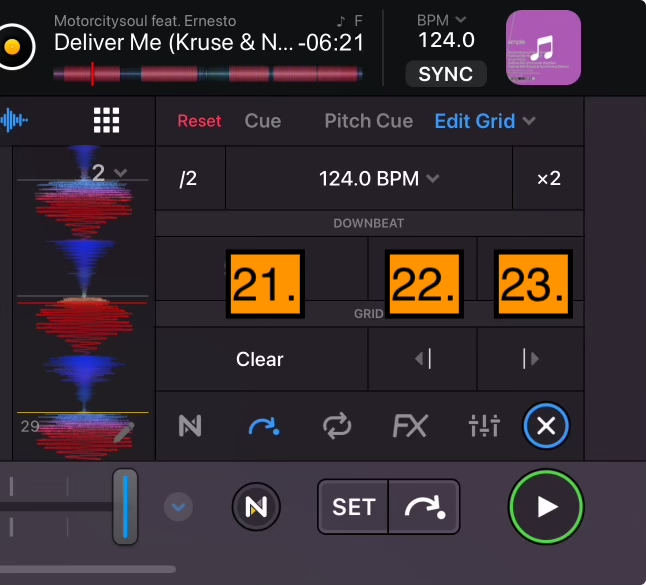646x585 pixels.
Task: Click the blue tempo fader handle
Action: (x=125, y=506)
